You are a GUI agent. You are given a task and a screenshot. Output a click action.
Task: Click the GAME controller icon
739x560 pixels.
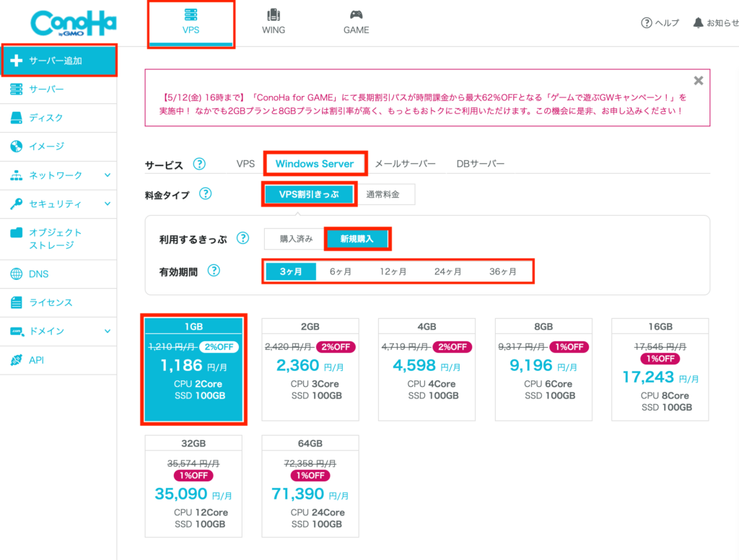pos(357,14)
